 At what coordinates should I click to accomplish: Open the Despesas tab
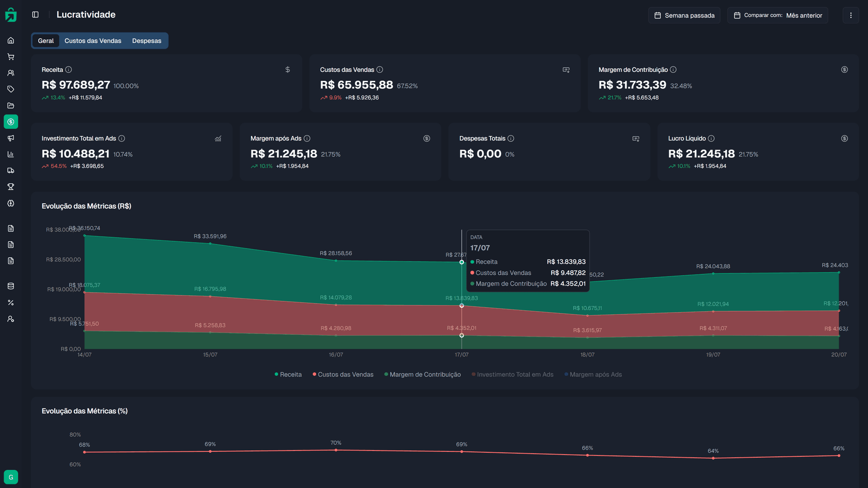146,41
